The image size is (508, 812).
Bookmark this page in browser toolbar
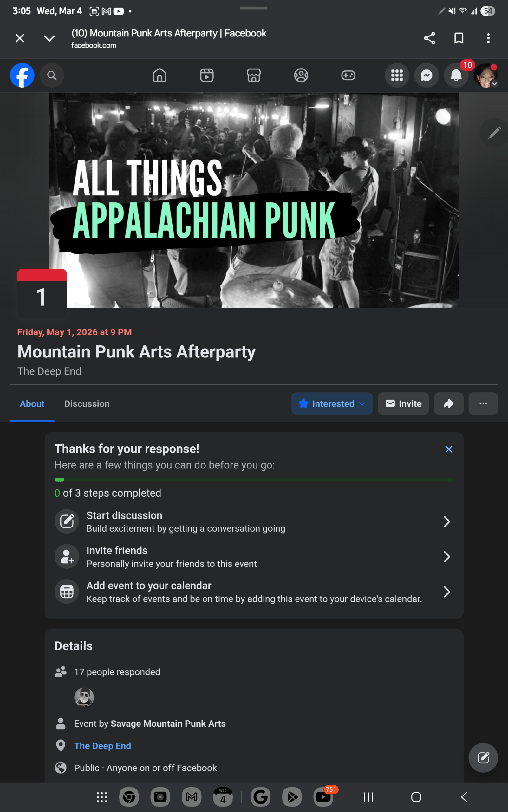pyautogui.click(x=459, y=38)
